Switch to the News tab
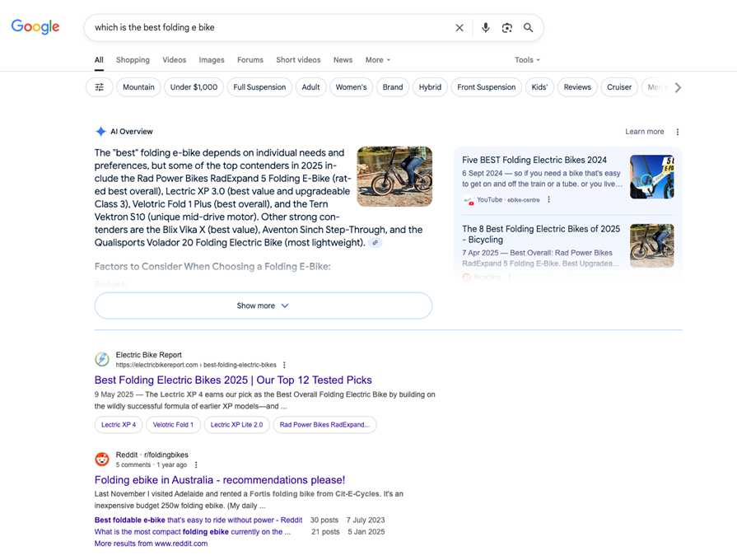This screenshot has width=737, height=560. pos(343,60)
